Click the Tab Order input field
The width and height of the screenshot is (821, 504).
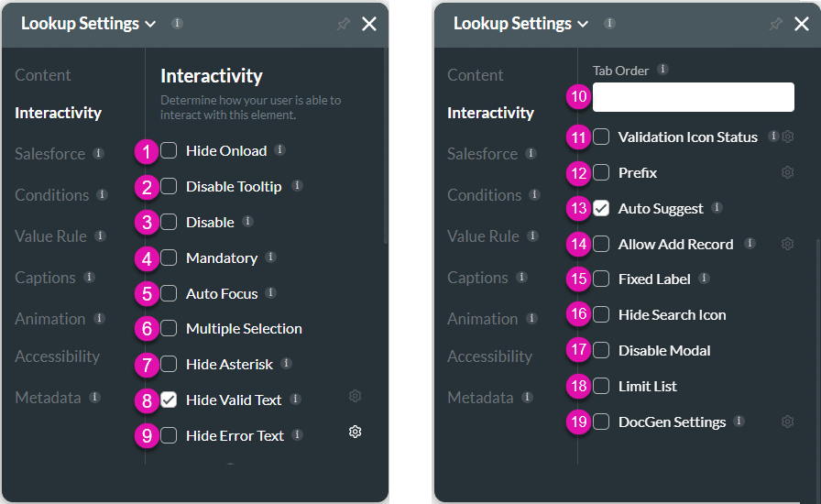point(693,97)
